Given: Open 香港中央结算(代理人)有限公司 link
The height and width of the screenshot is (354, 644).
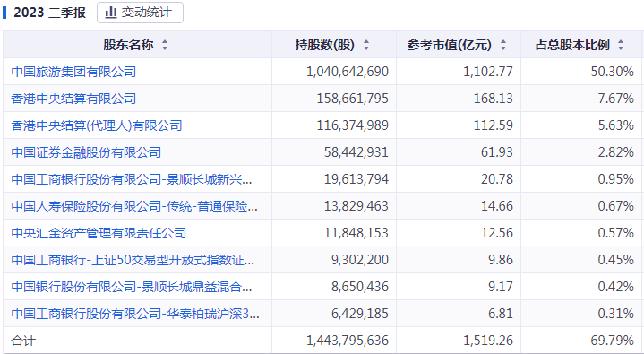Looking at the screenshot, I should [x=97, y=125].
